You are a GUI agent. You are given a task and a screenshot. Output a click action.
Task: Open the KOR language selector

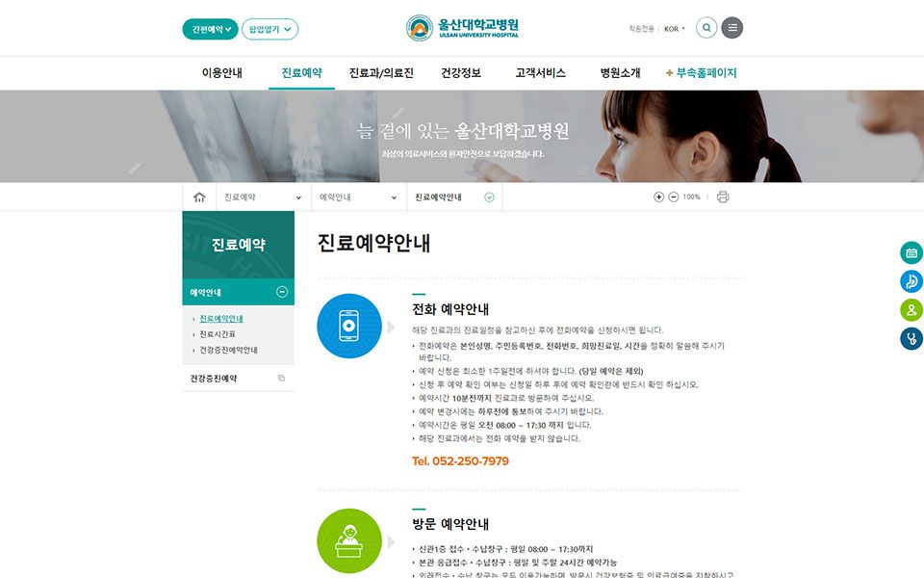[x=674, y=28]
